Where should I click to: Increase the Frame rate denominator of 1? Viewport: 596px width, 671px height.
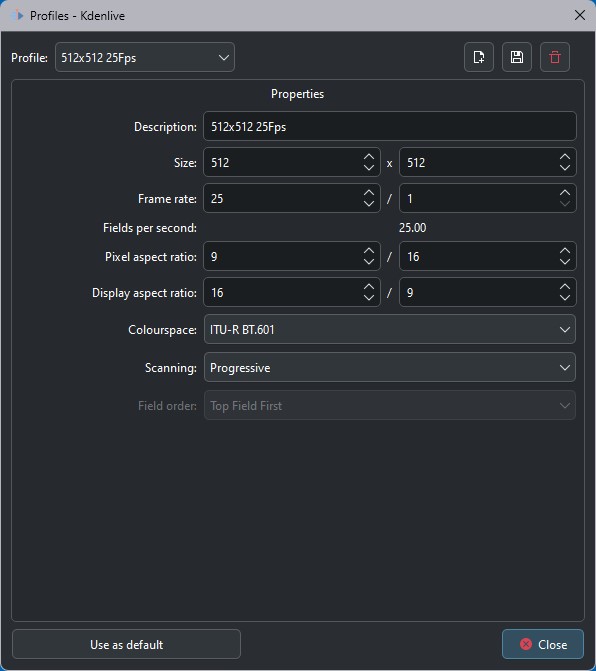[x=565, y=193]
